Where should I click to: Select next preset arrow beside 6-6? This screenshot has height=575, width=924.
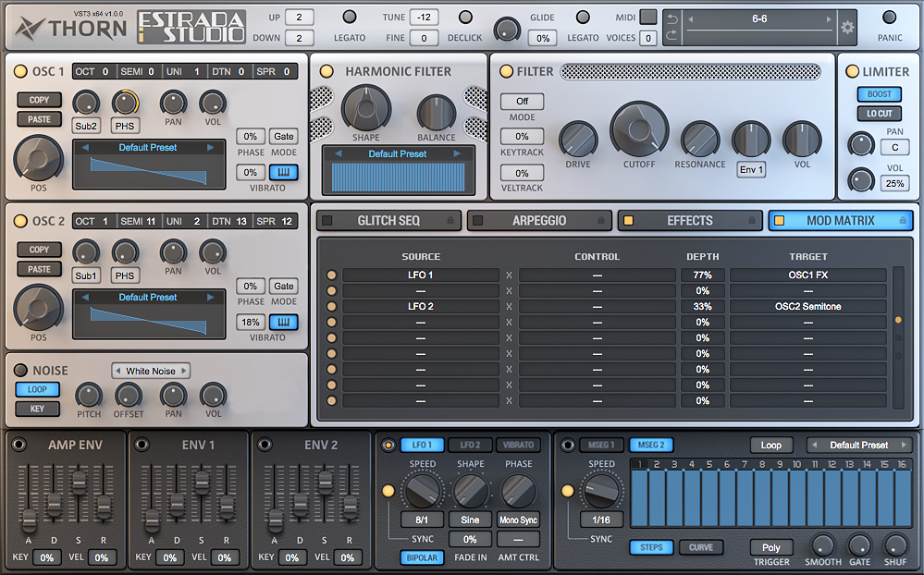click(x=829, y=18)
